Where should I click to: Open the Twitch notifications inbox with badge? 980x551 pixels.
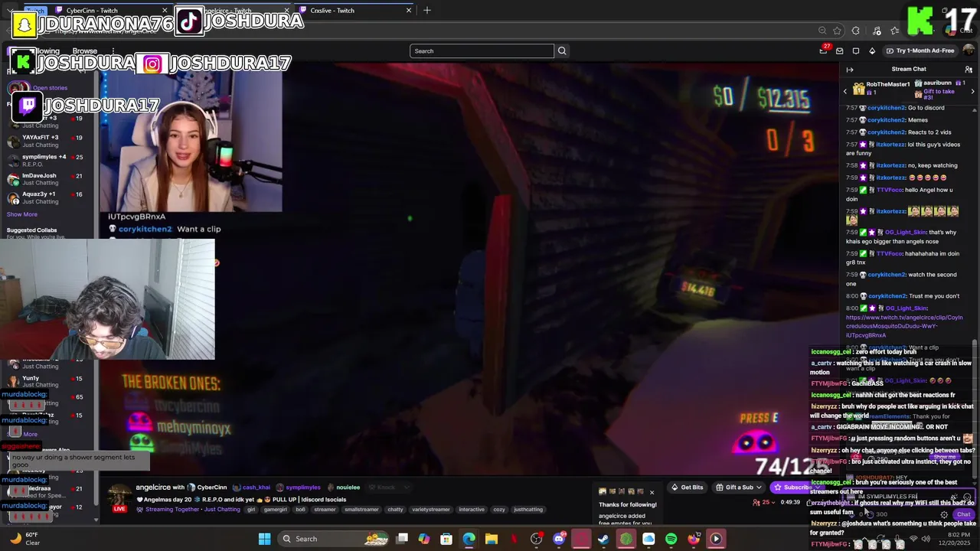point(824,51)
